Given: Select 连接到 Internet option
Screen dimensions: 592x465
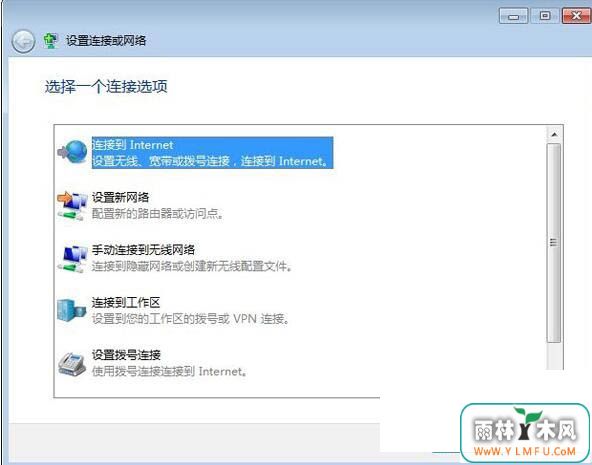Looking at the screenshot, I should 213,153.
